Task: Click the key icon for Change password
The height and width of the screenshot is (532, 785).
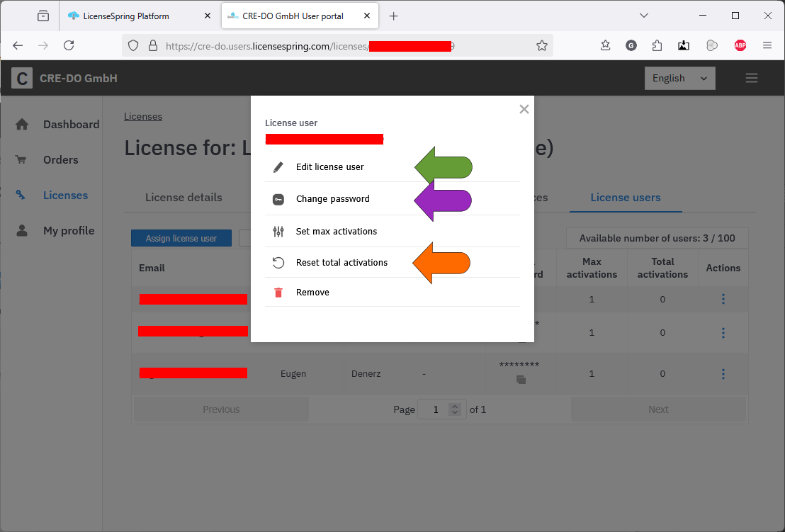Action: tap(278, 199)
